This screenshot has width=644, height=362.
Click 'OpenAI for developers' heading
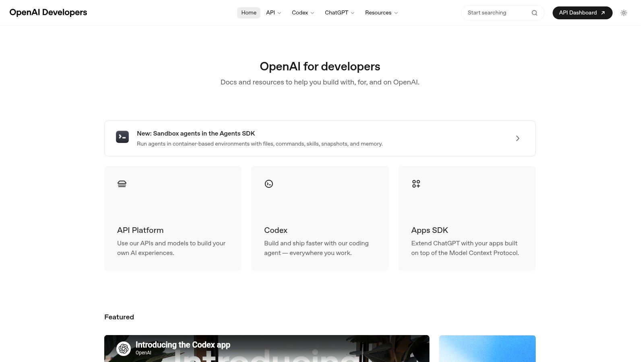320,66
